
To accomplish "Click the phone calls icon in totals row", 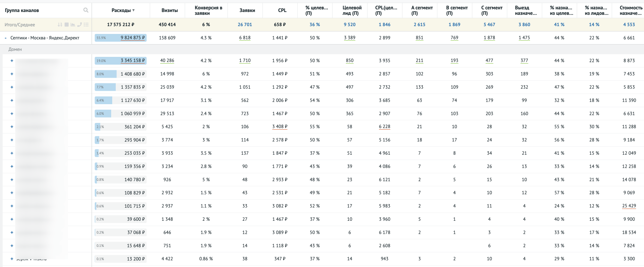I will pos(79,25).
